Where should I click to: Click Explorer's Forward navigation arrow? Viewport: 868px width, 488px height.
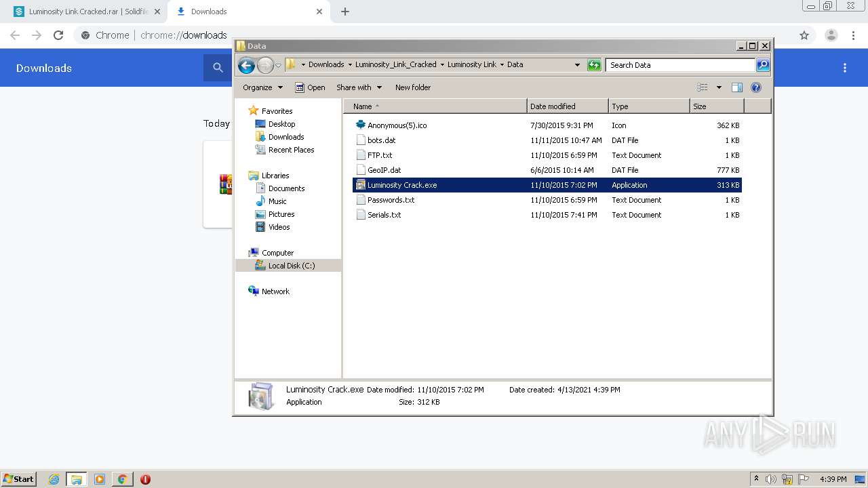coord(265,65)
